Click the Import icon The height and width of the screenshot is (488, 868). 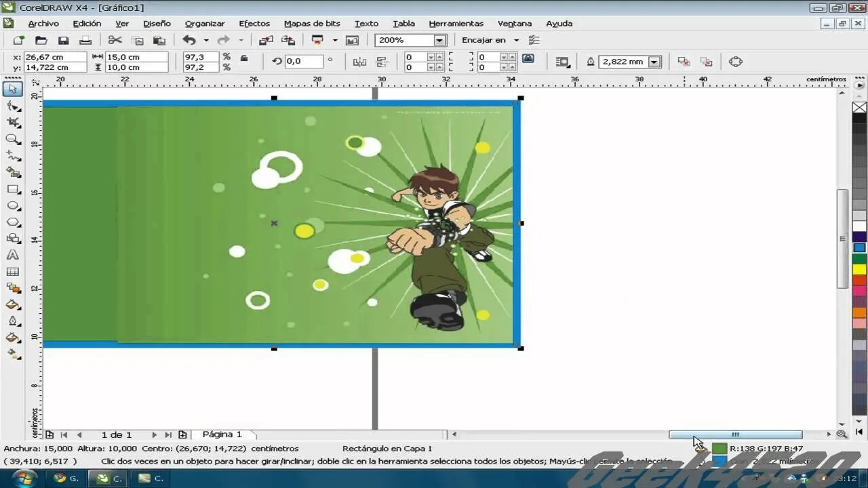266,41
